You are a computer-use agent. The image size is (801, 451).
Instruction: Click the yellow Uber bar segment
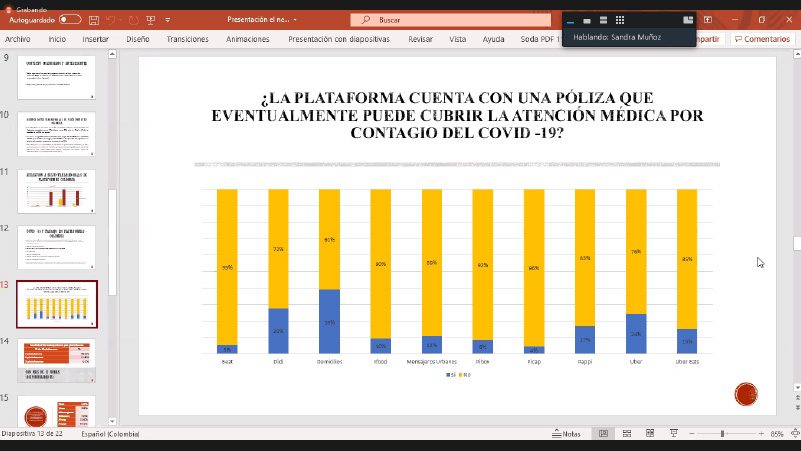[636, 251]
